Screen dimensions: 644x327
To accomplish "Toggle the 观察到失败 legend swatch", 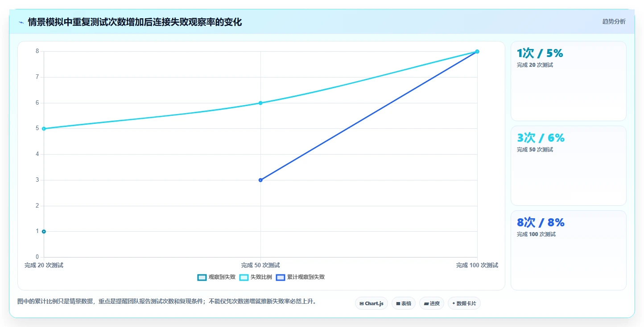I will click(202, 277).
